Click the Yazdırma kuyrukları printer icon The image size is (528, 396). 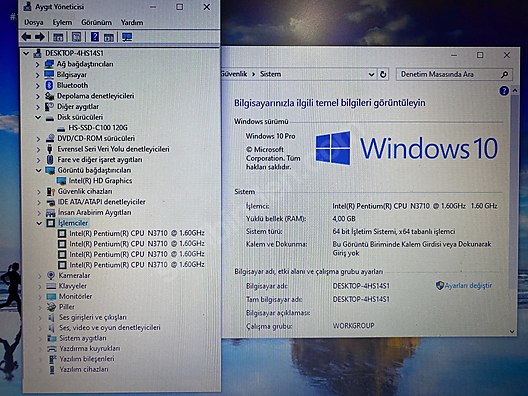point(52,349)
